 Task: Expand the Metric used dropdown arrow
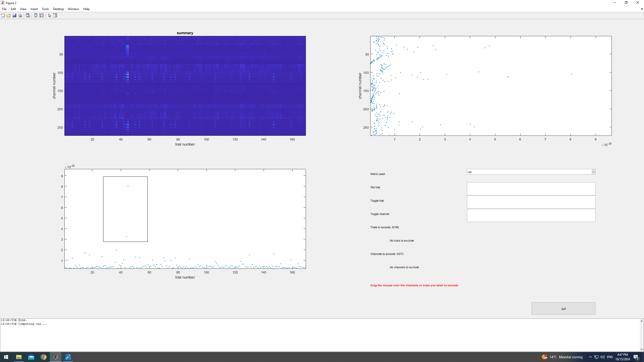[x=593, y=172]
